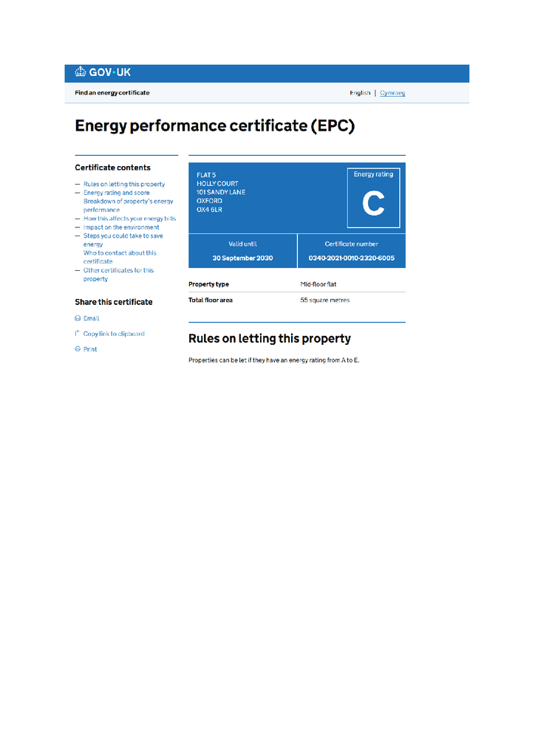Click the Certificate contents heading
535x756 pixels.
click(112, 168)
